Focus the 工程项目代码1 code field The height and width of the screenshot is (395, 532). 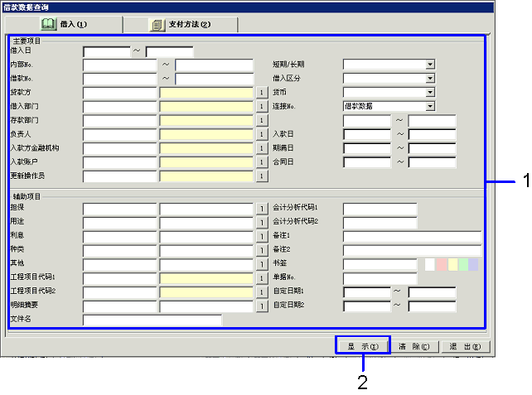[120, 278]
